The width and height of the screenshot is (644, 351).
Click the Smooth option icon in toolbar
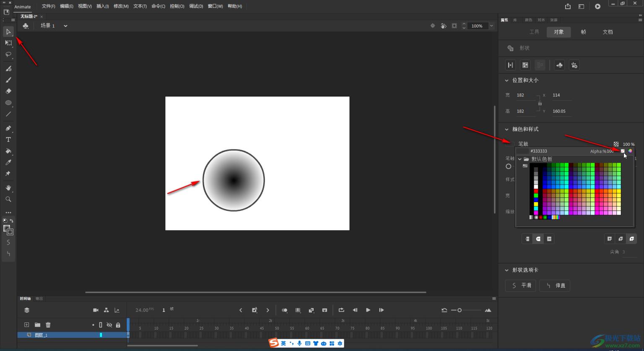[8, 242]
